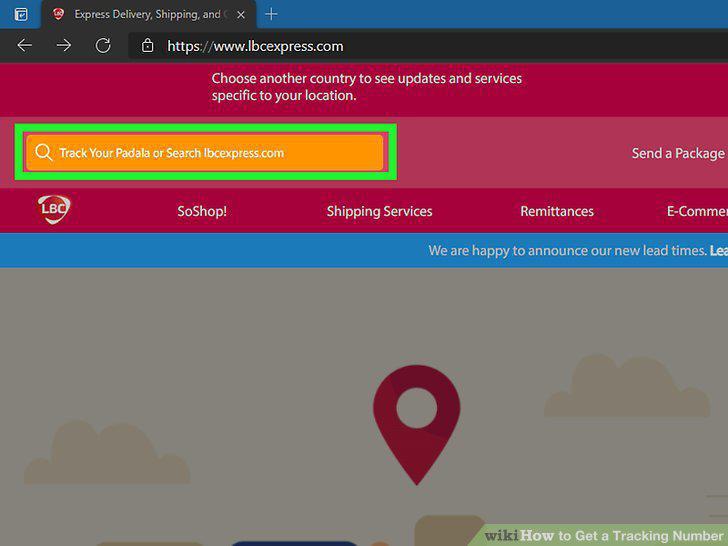The height and width of the screenshot is (546, 728).
Task: Click the red map pin in the banner
Action: click(416, 425)
